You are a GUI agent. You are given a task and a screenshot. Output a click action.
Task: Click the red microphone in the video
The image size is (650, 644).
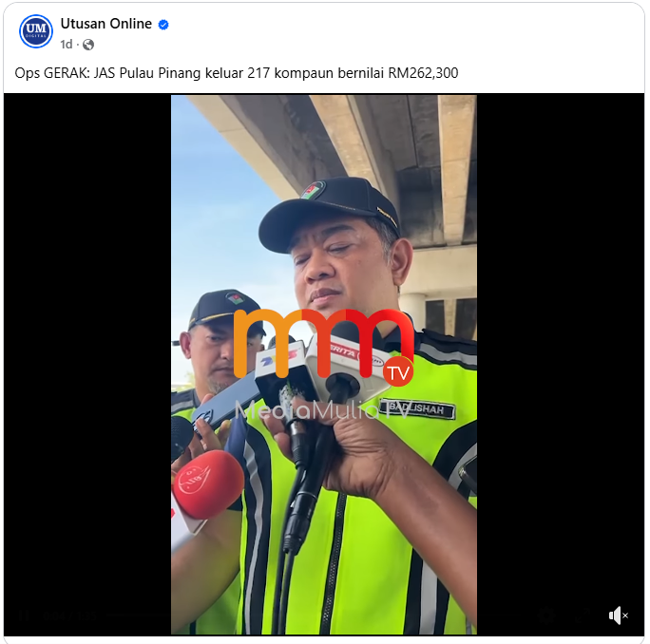tap(208, 484)
